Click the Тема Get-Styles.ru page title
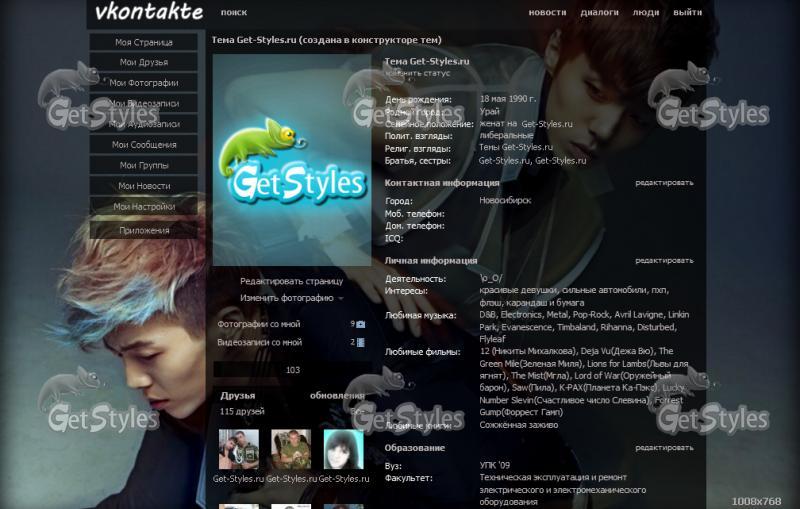The width and height of the screenshot is (800, 509). [x=327, y=40]
